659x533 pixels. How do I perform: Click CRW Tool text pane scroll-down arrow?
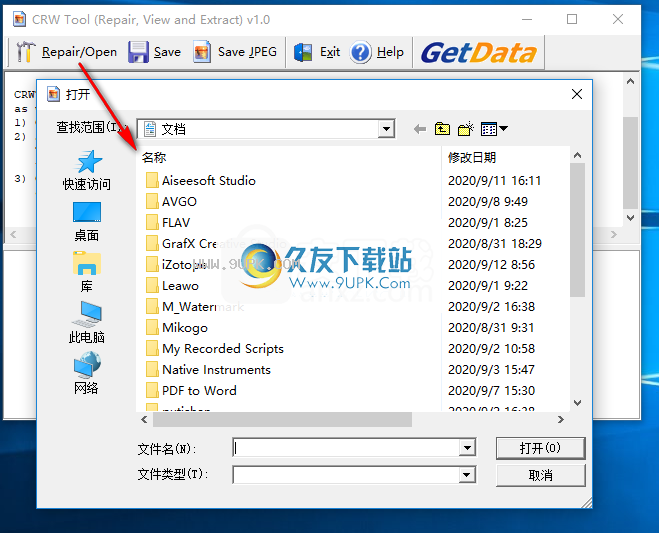tap(630, 218)
